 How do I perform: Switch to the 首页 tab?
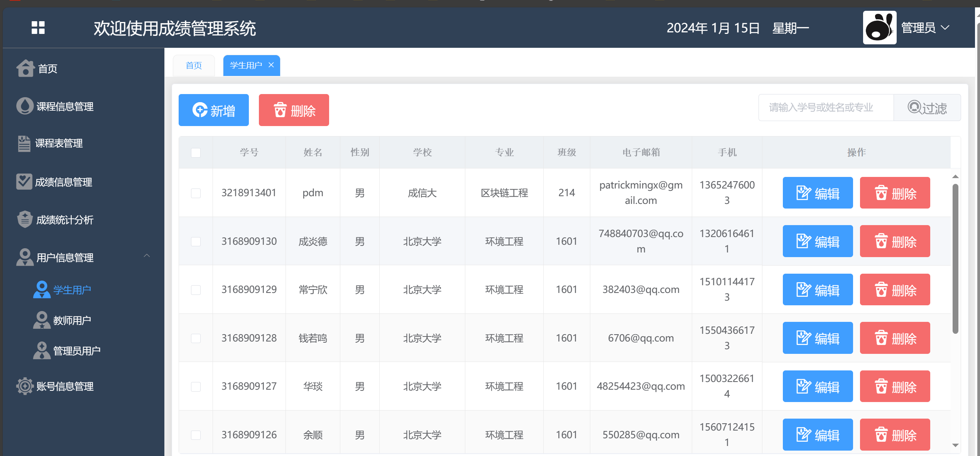click(x=194, y=66)
